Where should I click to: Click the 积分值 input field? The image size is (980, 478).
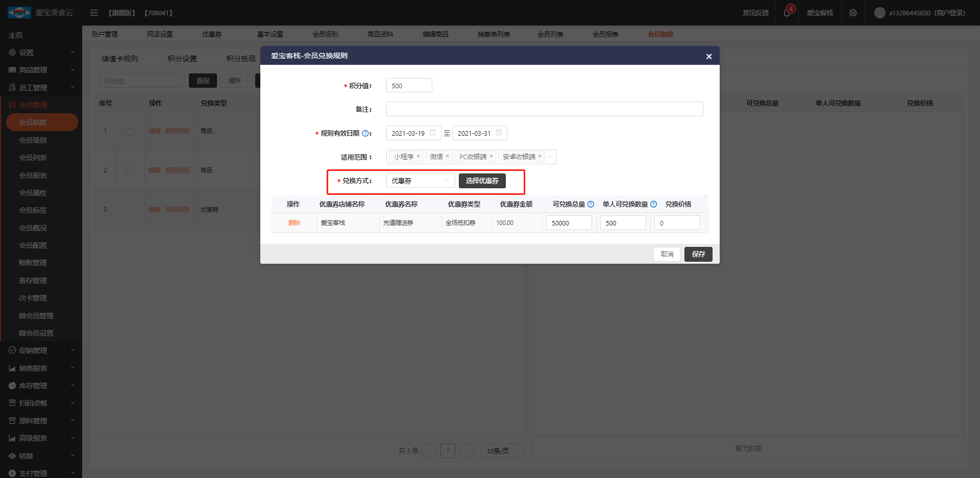(409, 86)
